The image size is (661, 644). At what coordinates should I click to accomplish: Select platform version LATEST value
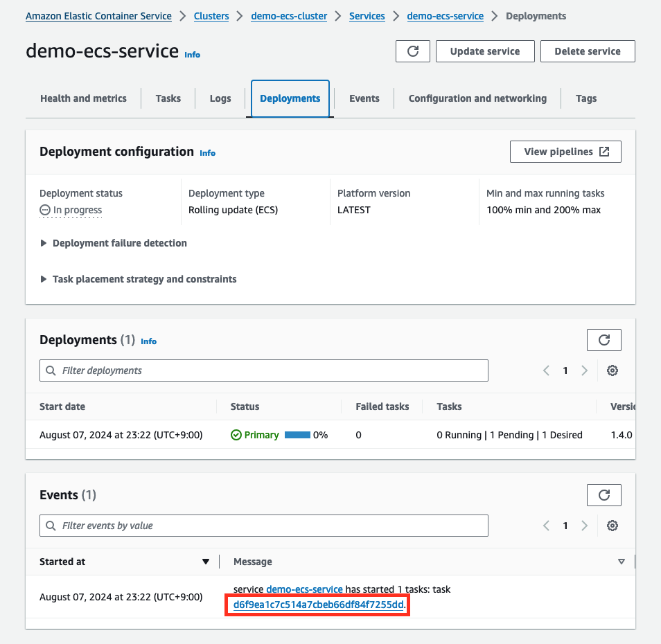point(353,210)
